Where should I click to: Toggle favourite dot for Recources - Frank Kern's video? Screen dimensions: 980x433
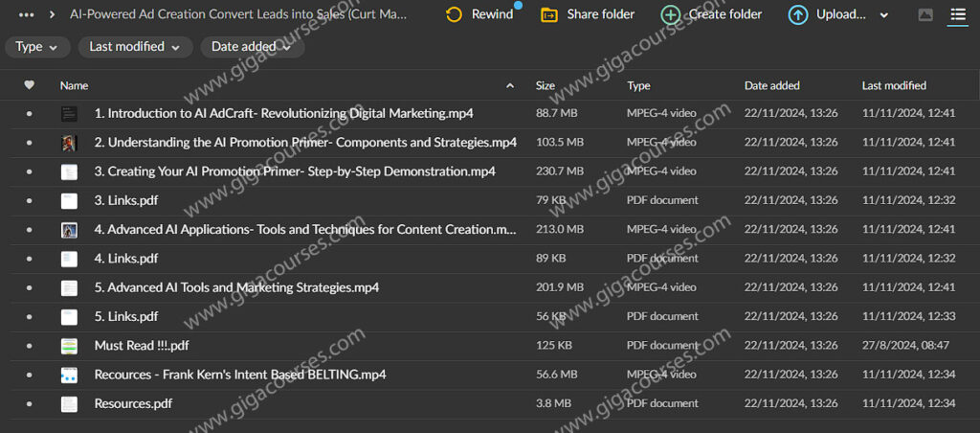[x=29, y=375]
